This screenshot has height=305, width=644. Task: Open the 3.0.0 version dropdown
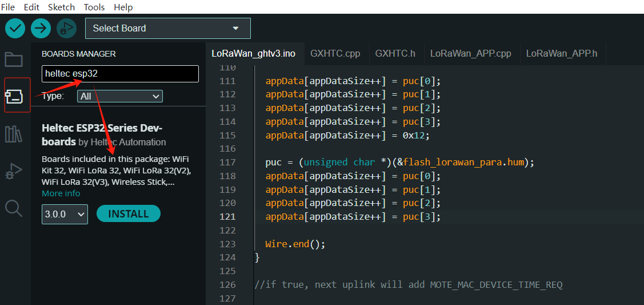click(65, 214)
